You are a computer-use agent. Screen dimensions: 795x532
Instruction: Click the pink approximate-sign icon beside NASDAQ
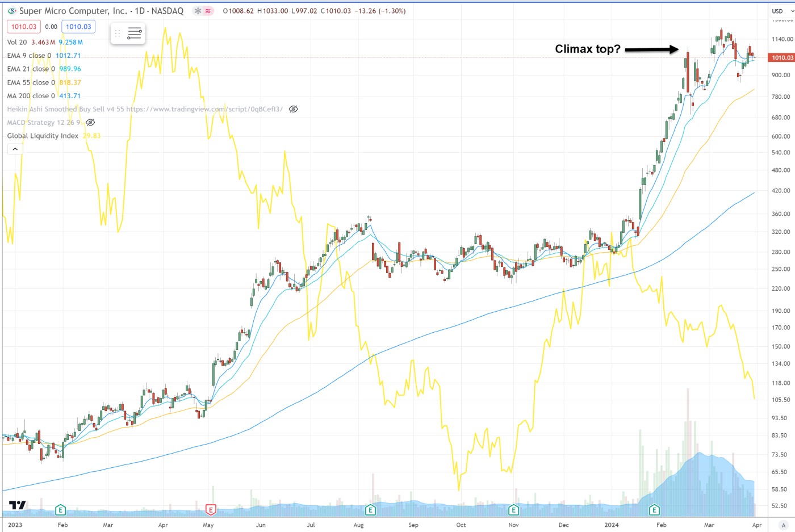pos(208,11)
